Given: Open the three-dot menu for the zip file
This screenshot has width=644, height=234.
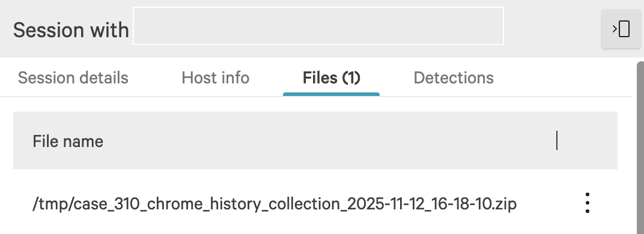Looking at the screenshot, I should (x=588, y=203).
